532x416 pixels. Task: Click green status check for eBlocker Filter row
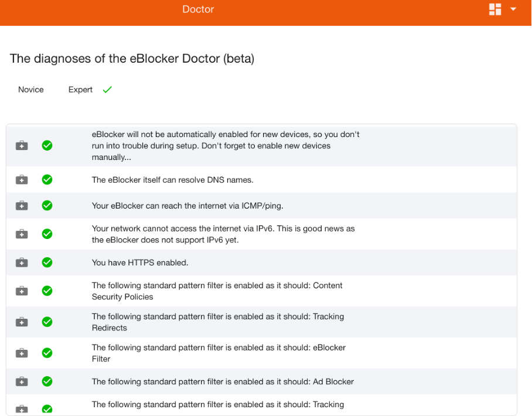tap(47, 353)
